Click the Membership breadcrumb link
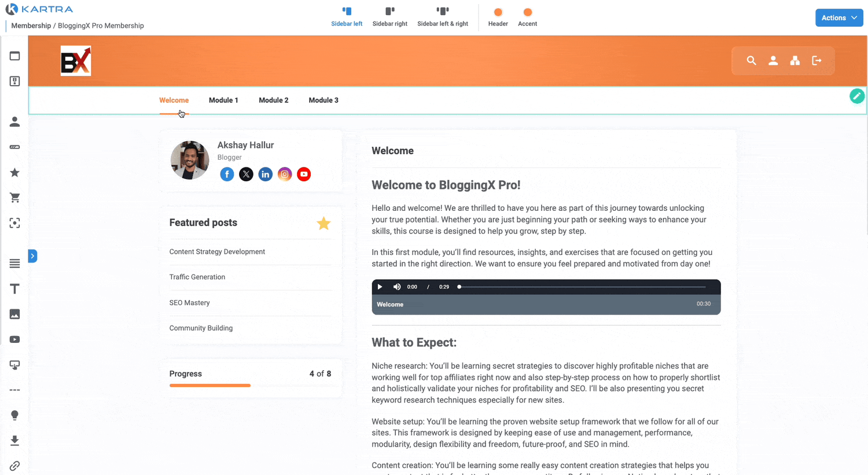 (x=31, y=26)
